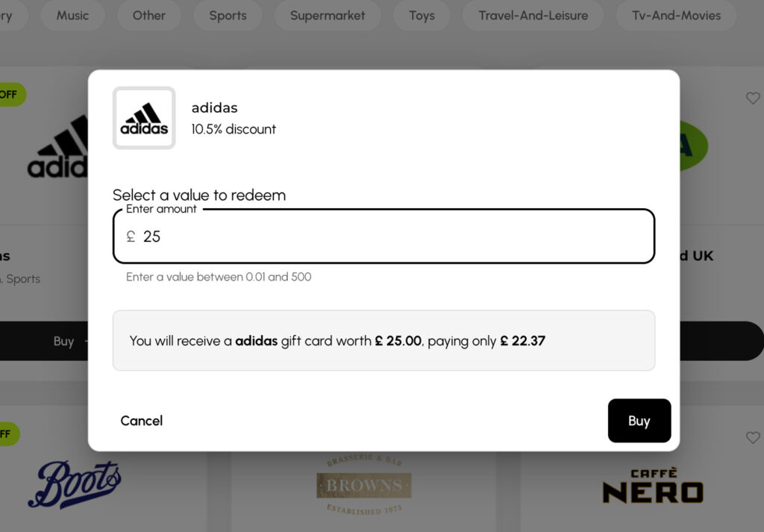764x532 pixels.
Task: Favorite the top-right card with heart icon
Action: [752, 98]
